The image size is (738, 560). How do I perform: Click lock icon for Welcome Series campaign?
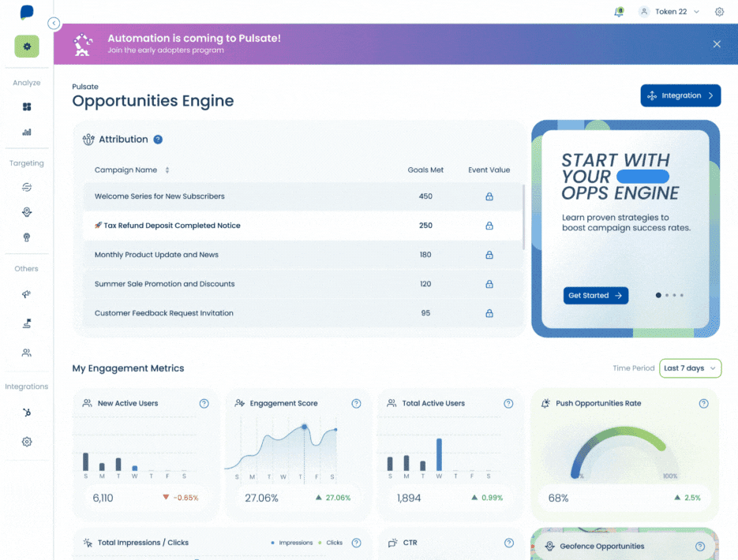[489, 196]
